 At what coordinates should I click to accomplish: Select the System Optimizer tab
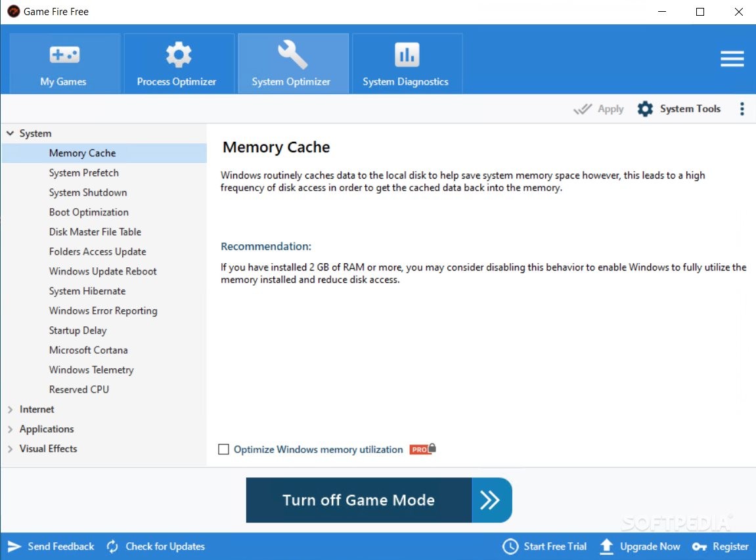(293, 63)
